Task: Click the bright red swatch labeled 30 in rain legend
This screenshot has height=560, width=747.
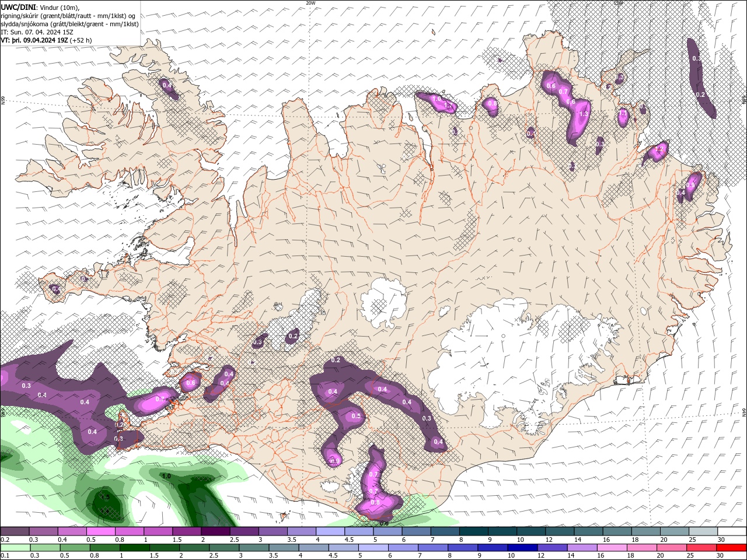Action: point(731,547)
